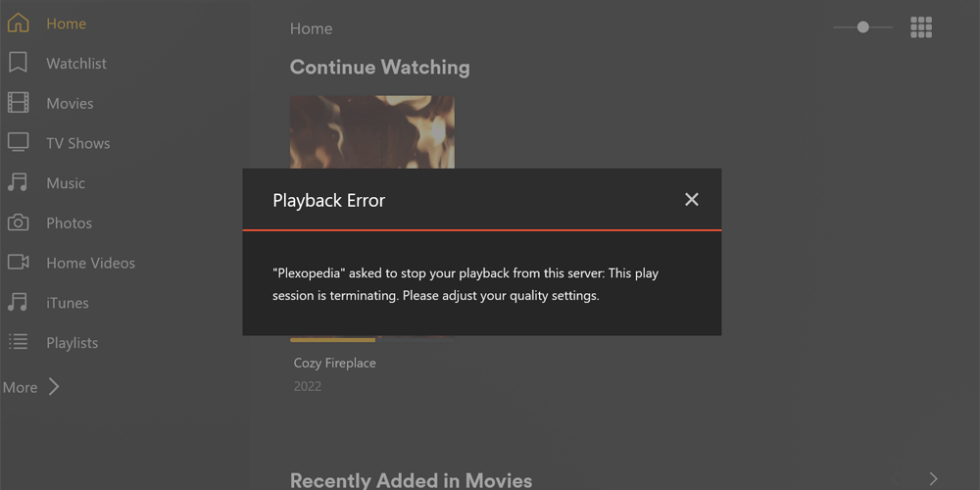This screenshot has height=490, width=980.
Task: Select the Movies film strip icon
Action: pos(18,103)
